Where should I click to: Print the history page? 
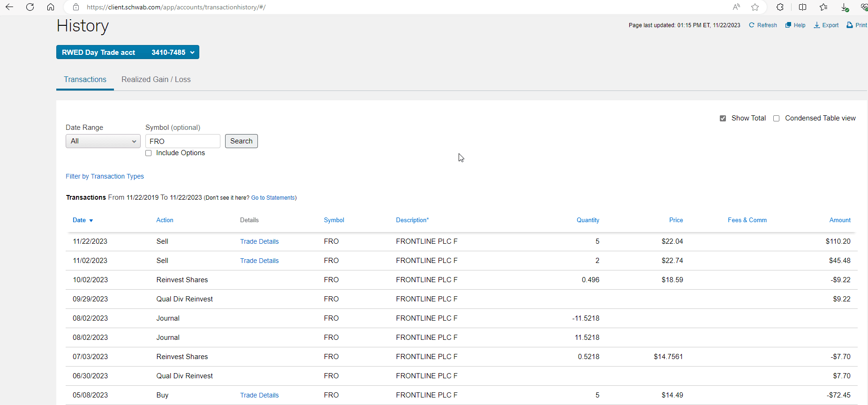coord(857,25)
